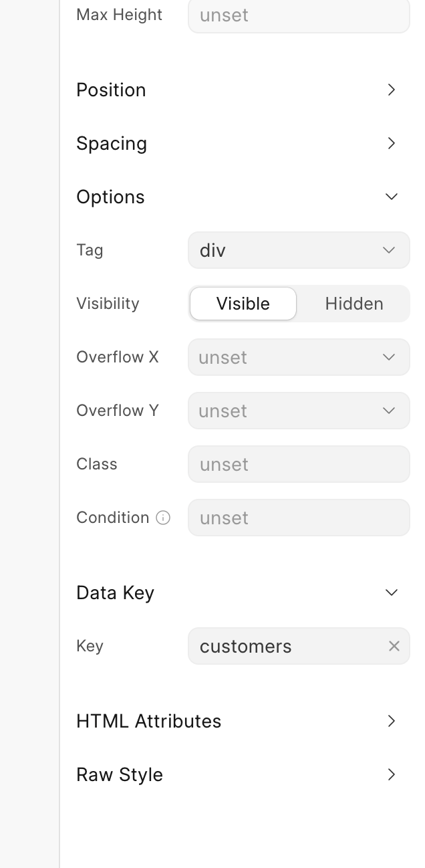Set visibility to Hidden

click(x=353, y=304)
